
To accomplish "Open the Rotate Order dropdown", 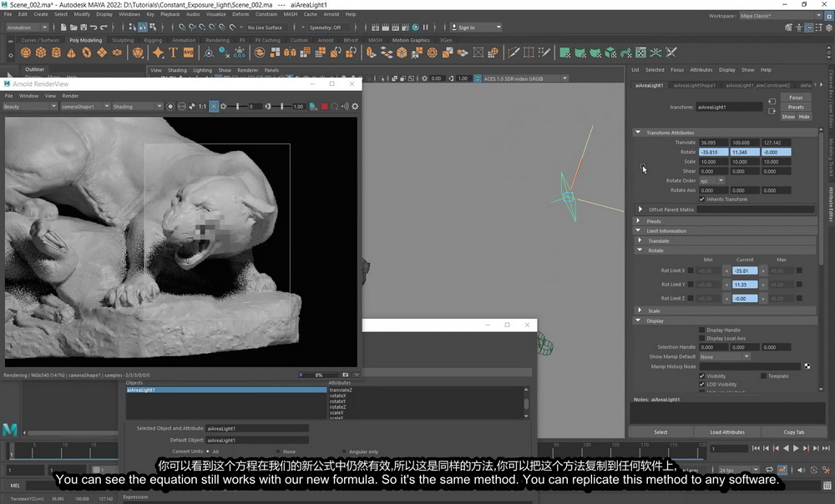I will [712, 180].
